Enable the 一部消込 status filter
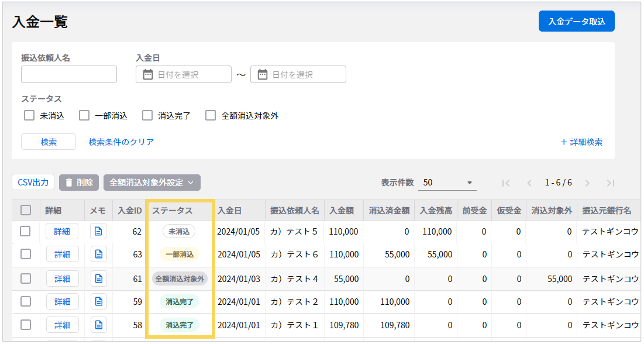Screen dimensions: 644x344 84,116
